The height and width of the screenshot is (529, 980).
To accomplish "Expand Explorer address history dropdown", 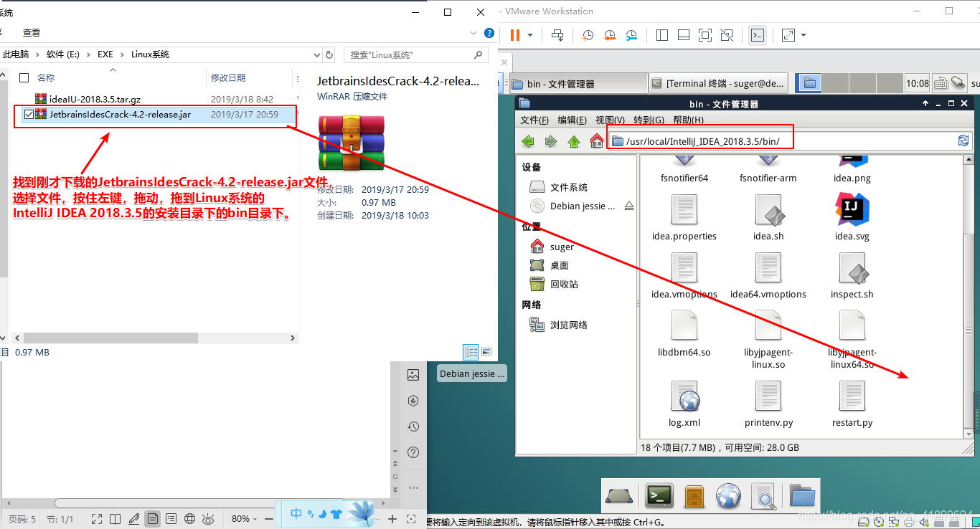I will pyautogui.click(x=318, y=54).
